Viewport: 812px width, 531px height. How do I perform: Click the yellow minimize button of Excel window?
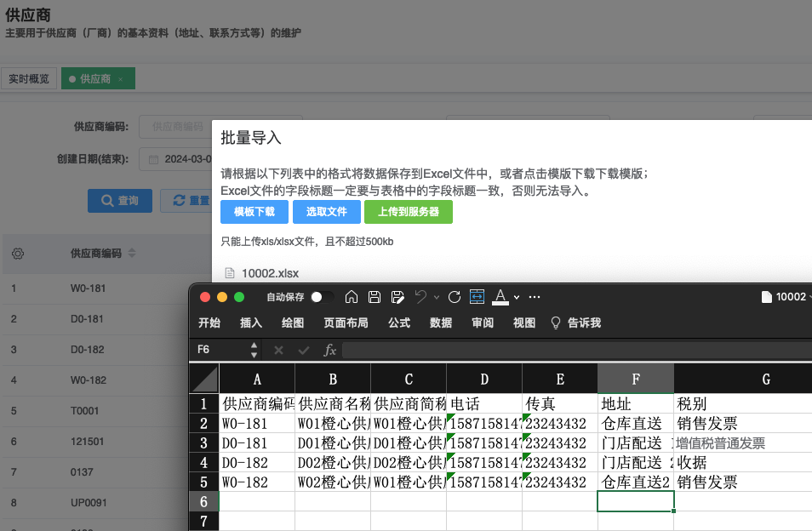[x=222, y=297]
